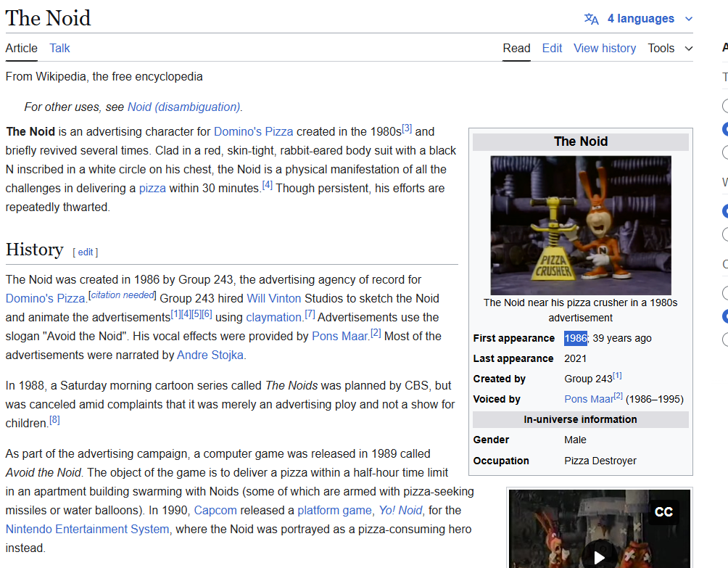Click 'From Wikipedia, the free encyclopedia' tagline
Viewport: 728px width, 568px height.
pyautogui.click(x=104, y=77)
